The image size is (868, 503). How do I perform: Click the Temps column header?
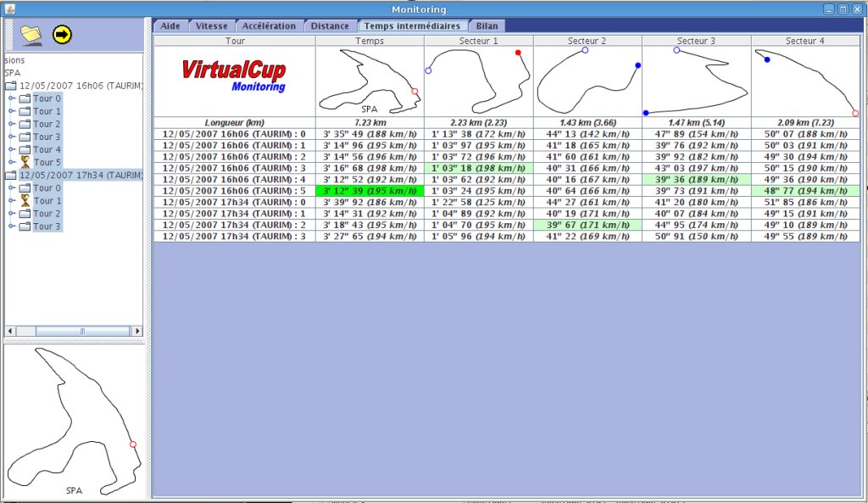(x=369, y=41)
